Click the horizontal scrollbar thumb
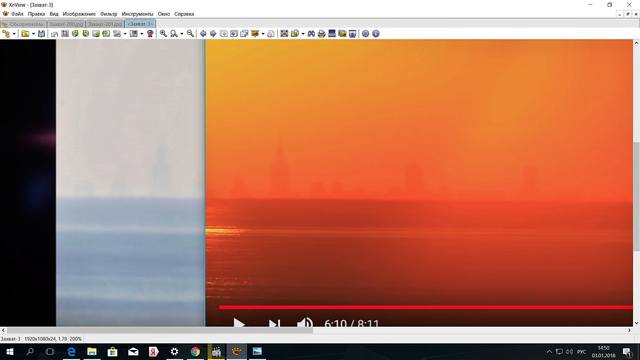This screenshot has height=360, width=640. 160,330
